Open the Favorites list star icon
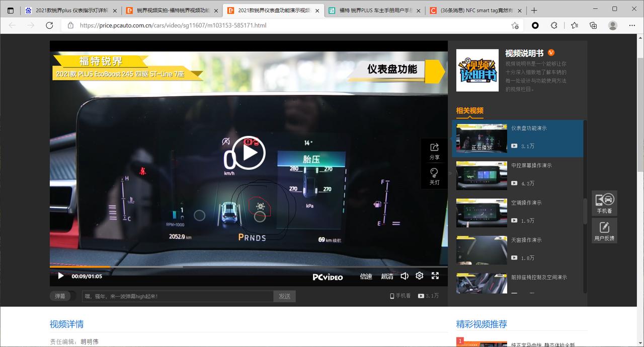Image resolution: width=644 pixels, height=347 pixels. click(x=575, y=25)
